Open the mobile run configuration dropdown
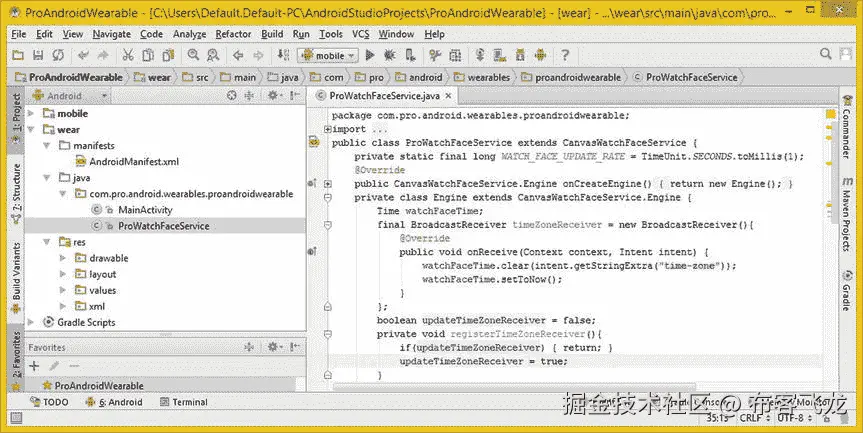863x433 pixels. pos(329,56)
